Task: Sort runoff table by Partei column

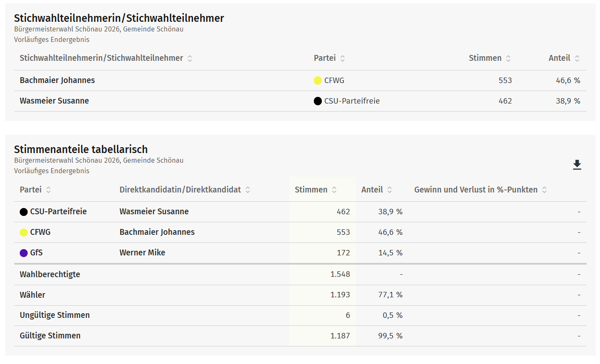Action: 342,58
